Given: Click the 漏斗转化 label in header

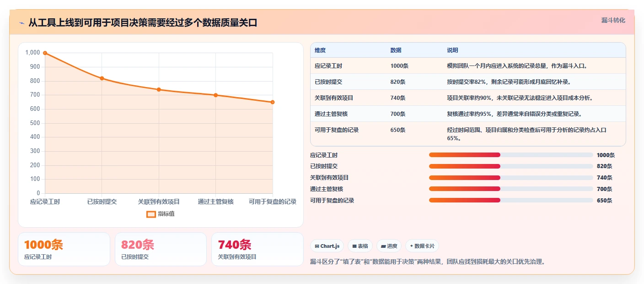Looking at the screenshot, I should [613, 20].
